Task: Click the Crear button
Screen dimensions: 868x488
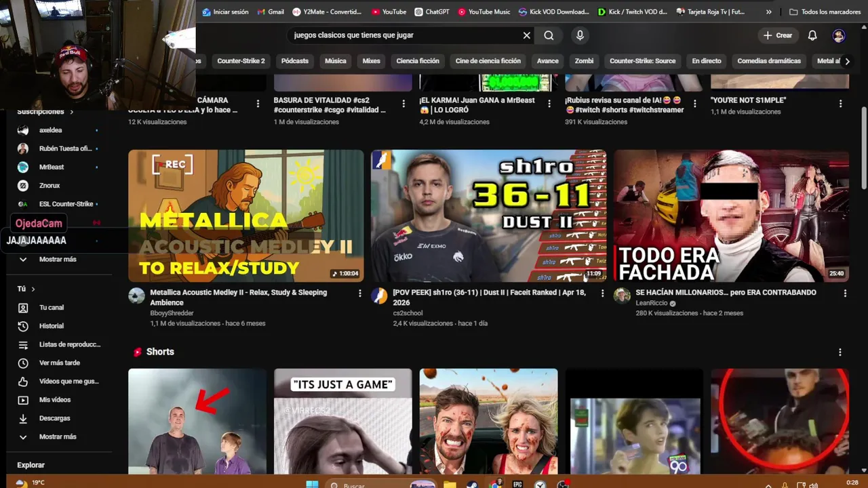Action: coord(778,35)
